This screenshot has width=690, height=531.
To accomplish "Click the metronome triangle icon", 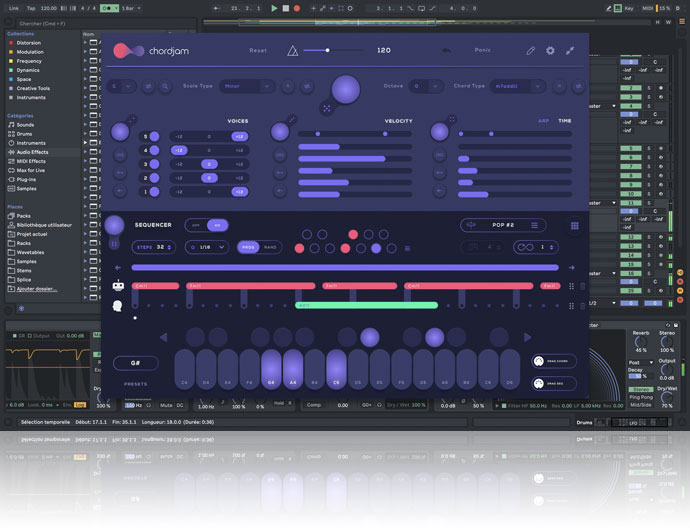I will (x=292, y=50).
